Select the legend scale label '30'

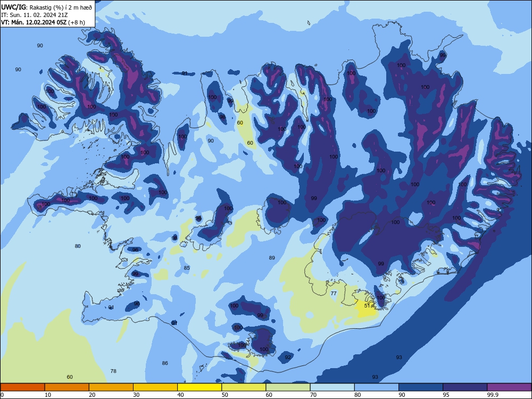(x=136, y=395)
